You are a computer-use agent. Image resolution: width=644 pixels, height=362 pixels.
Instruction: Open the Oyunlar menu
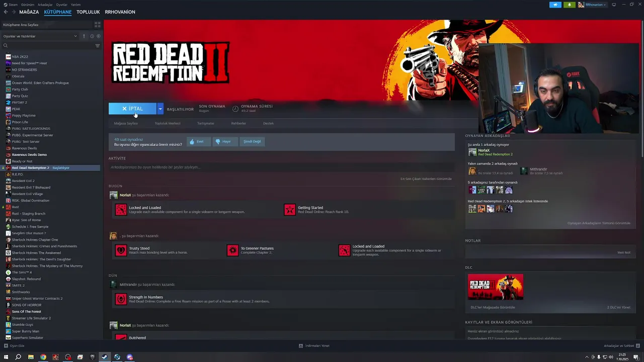pyautogui.click(x=61, y=5)
